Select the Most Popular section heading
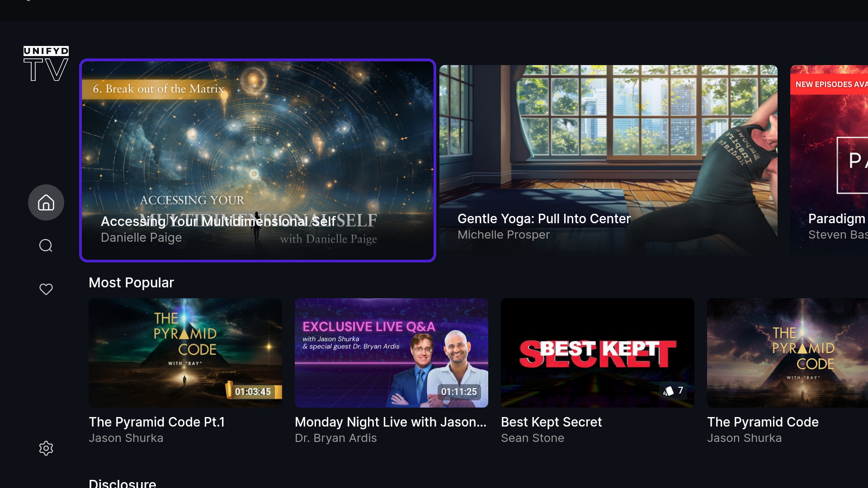Viewport: 868px width, 488px height. (131, 283)
